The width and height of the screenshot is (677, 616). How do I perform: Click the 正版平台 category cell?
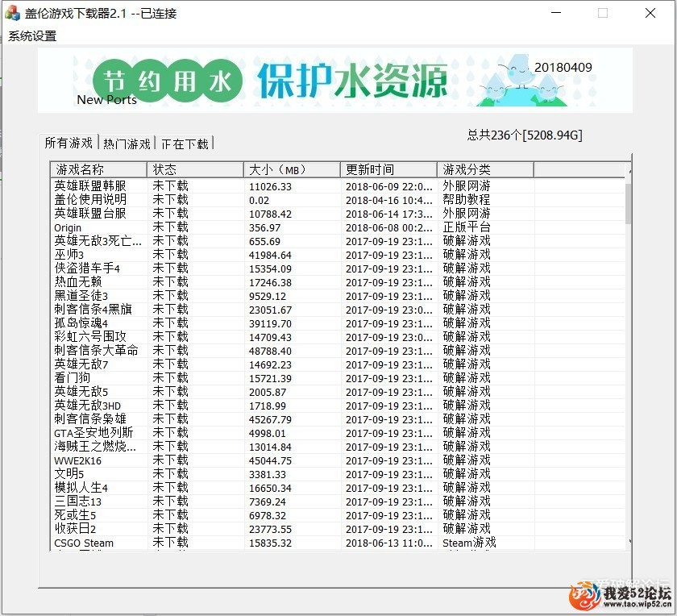click(x=467, y=227)
